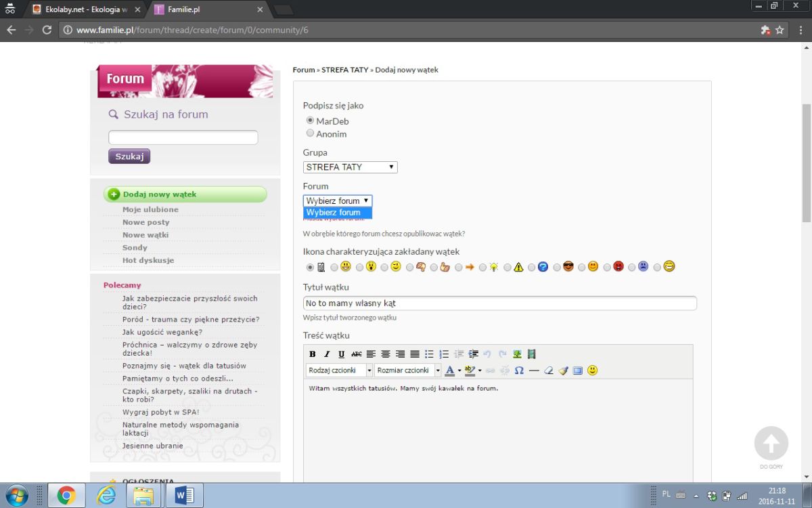Click the Szukaj search button
The width and height of the screenshot is (812, 508).
pos(129,156)
